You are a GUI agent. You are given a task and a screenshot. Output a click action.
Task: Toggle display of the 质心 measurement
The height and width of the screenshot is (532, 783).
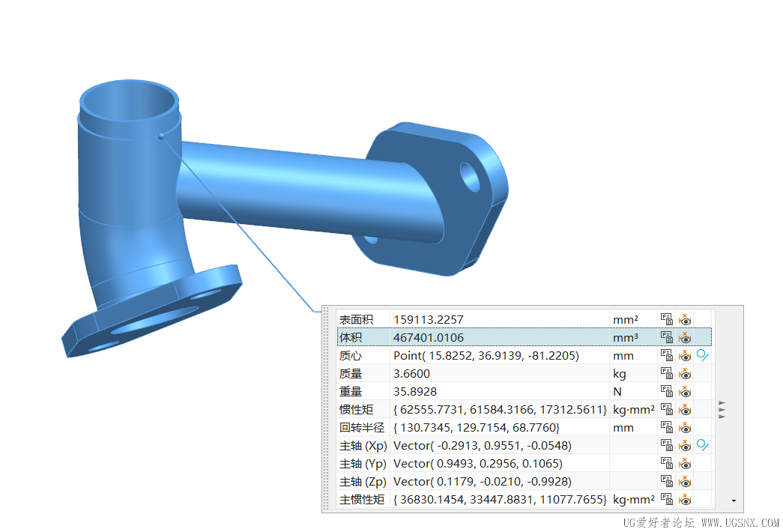(x=685, y=355)
